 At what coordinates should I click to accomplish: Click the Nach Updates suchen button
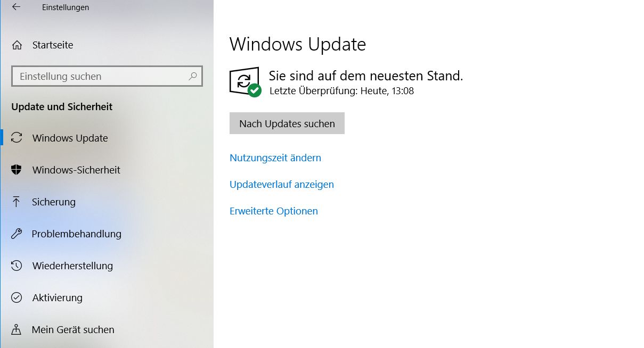pos(287,123)
